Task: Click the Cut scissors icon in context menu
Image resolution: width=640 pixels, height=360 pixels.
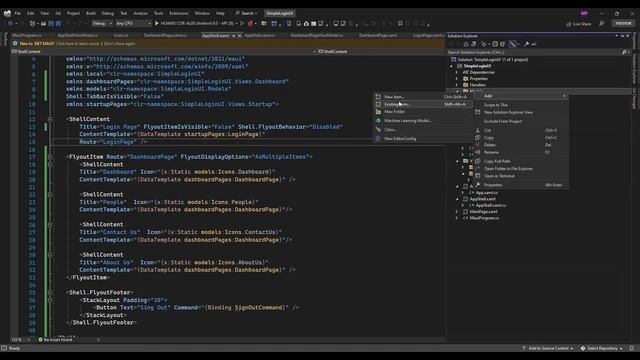Action: (478, 130)
